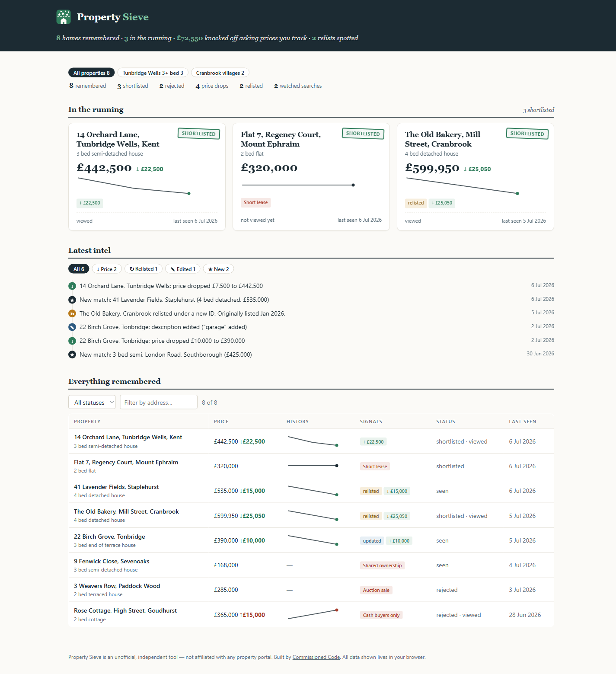The height and width of the screenshot is (674, 616).
Task: Click the 2 rejected stat
Action: pos(172,86)
